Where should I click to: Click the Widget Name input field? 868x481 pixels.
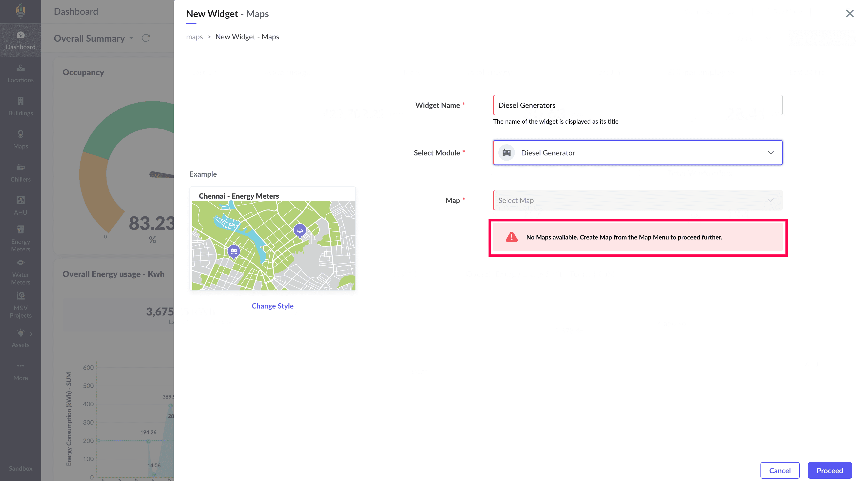tap(637, 105)
